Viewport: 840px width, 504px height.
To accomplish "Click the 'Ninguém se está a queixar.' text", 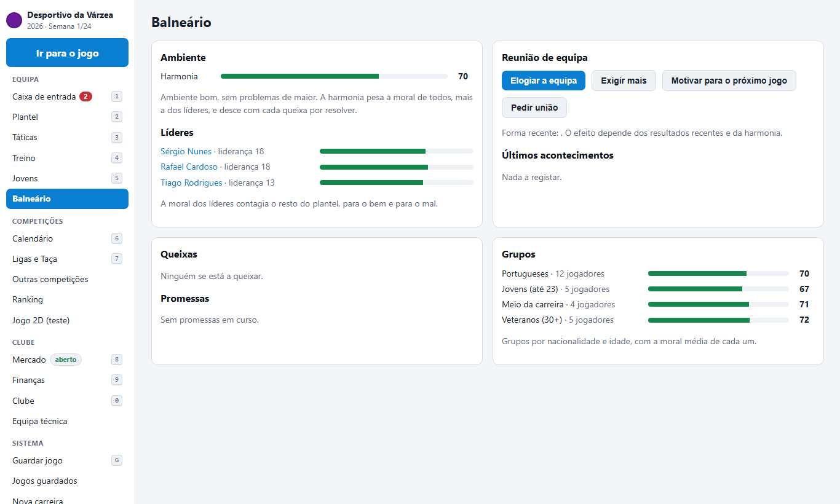I will [x=212, y=276].
